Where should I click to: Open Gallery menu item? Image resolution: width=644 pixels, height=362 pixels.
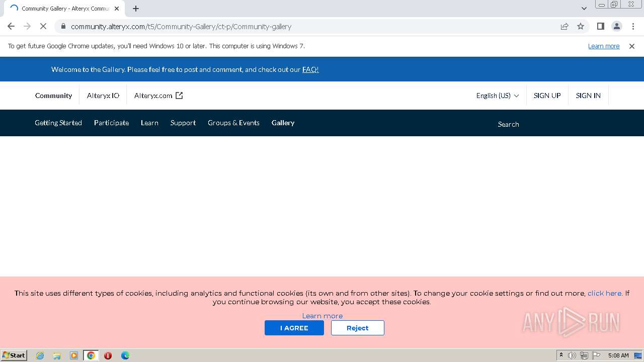tap(283, 123)
